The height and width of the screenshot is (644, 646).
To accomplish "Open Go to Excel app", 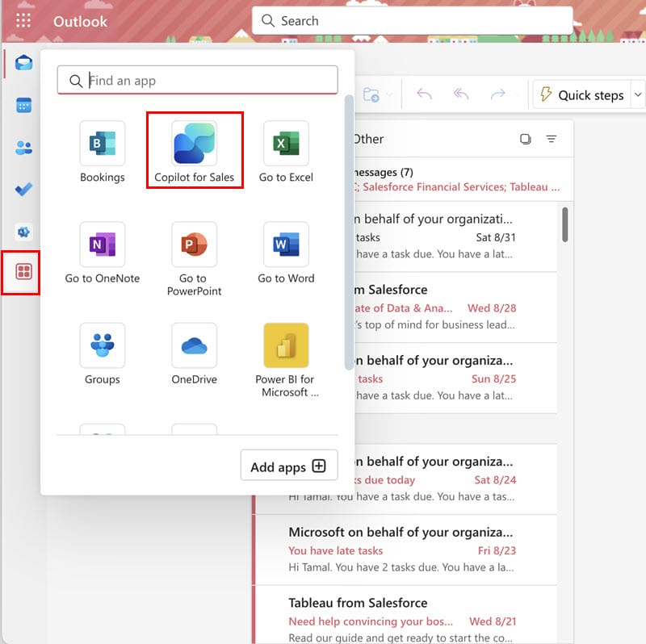I will click(286, 152).
